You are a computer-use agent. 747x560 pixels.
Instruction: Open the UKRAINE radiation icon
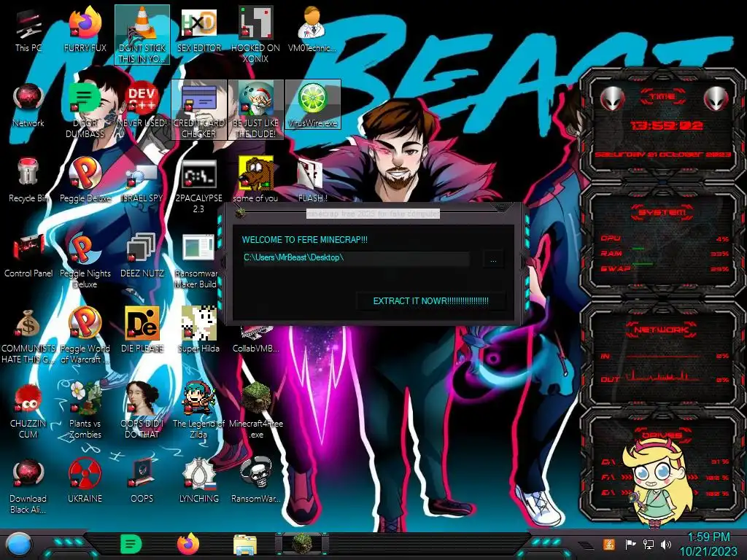(x=85, y=481)
